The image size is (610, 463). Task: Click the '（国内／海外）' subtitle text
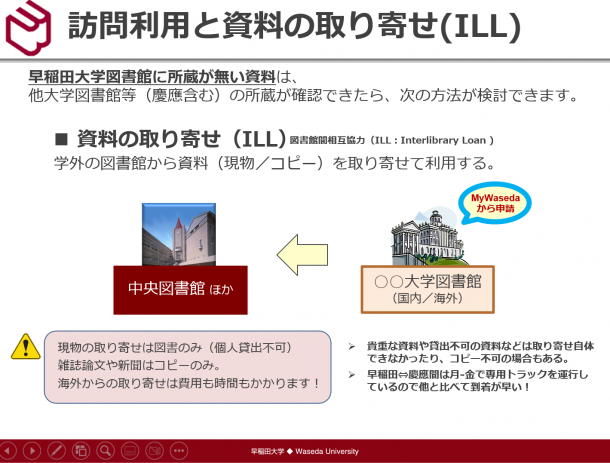[x=428, y=298]
